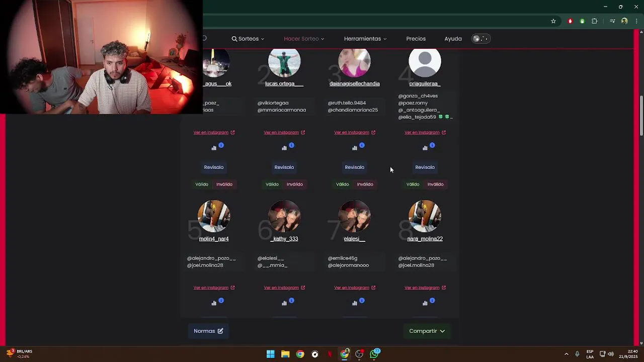The image size is (644, 362).
Task: Open the Ayuda page
Action: [x=453, y=39]
